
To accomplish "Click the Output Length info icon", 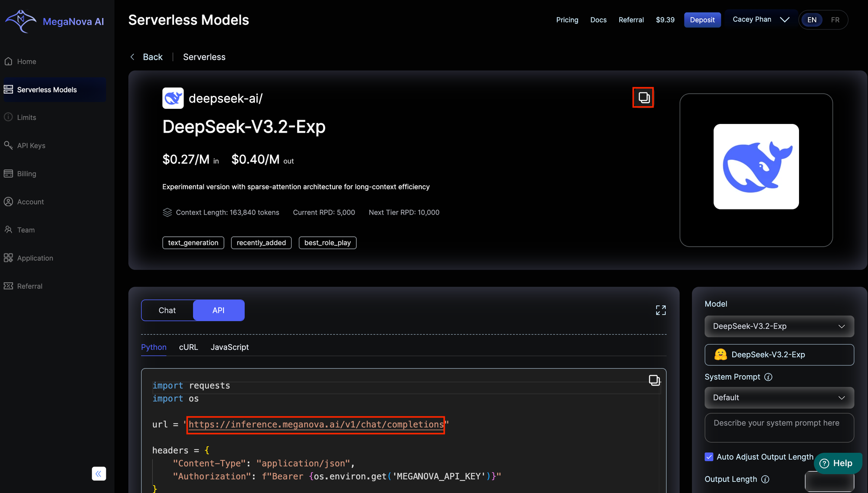I will click(765, 479).
